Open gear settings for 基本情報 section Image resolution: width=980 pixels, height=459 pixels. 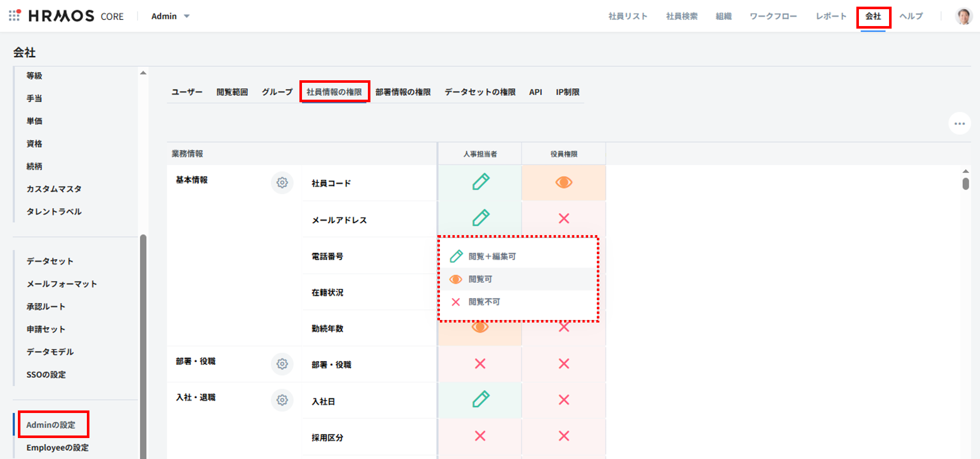pos(282,182)
